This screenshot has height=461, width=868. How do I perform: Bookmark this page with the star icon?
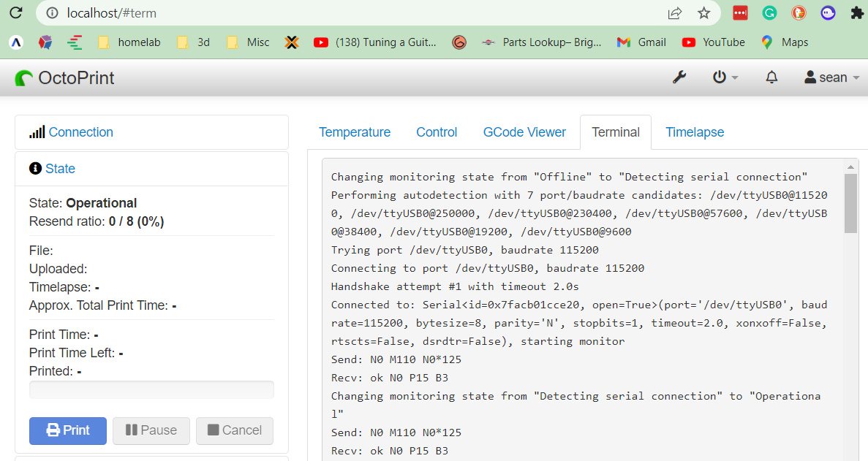point(703,12)
